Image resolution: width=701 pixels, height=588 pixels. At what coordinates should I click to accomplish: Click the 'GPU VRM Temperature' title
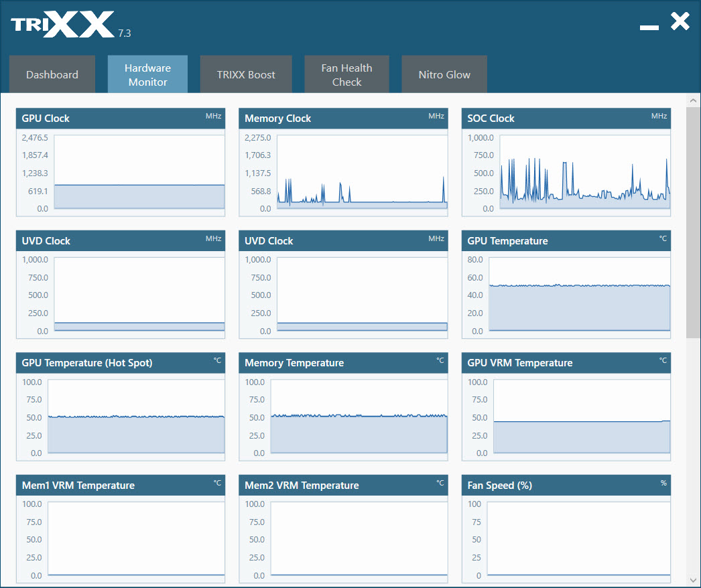tap(520, 363)
